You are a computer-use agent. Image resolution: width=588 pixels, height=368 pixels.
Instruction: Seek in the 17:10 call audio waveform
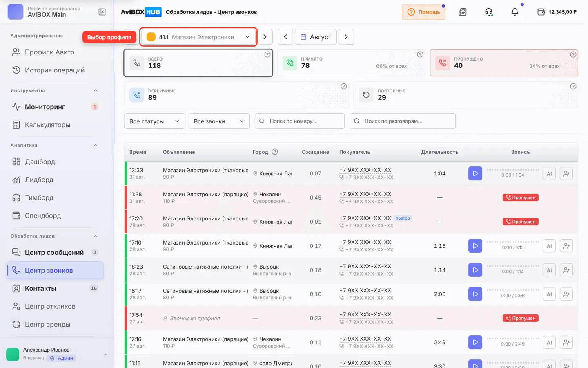[x=513, y=242]
